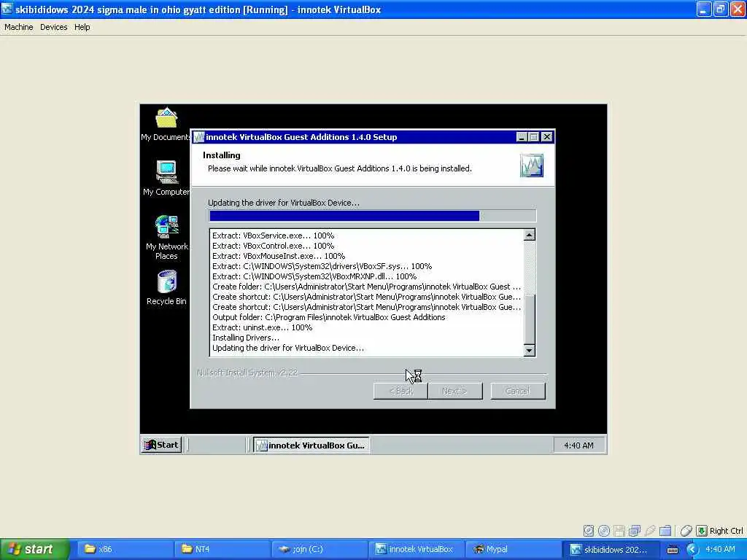
Task: Click the Next button in installer
Action: pyautogui.click(x=455, y=391)
